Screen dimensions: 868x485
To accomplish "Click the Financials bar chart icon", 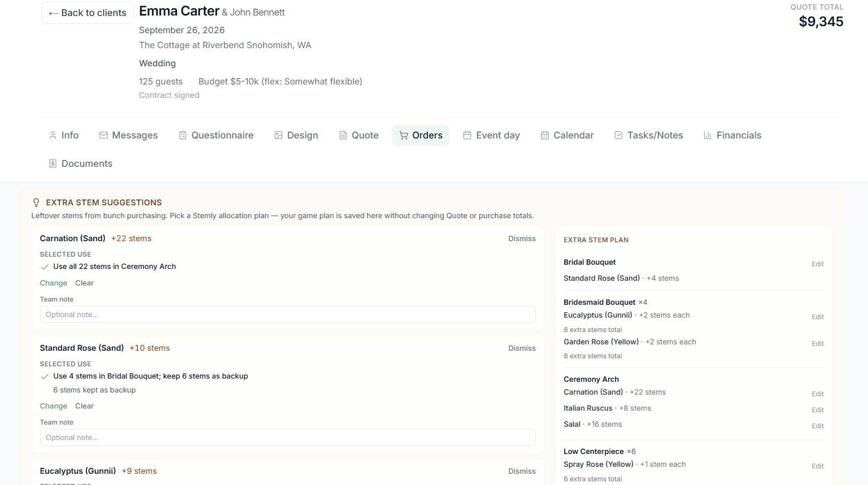I will 708,135.
